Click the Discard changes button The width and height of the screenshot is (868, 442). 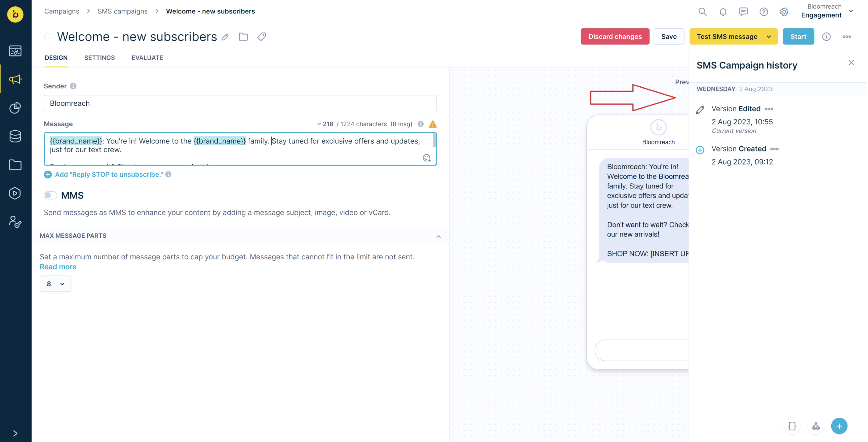tap(615, 37)
